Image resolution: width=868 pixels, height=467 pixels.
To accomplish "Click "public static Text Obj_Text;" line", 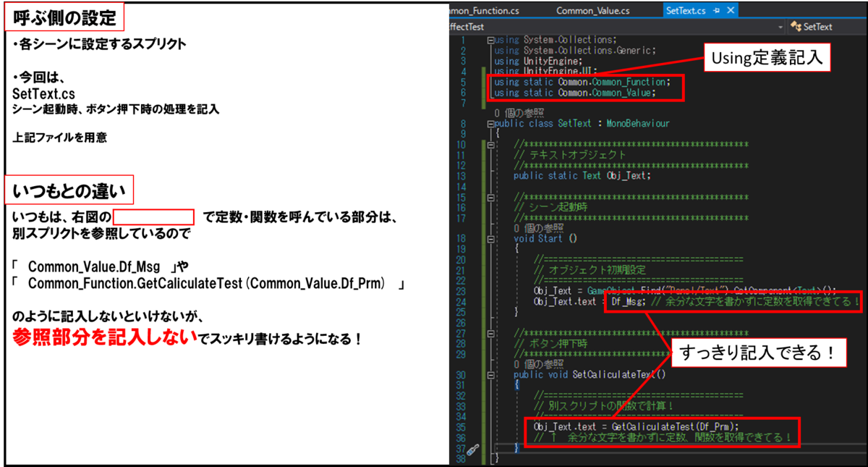I will coord(582,175).
